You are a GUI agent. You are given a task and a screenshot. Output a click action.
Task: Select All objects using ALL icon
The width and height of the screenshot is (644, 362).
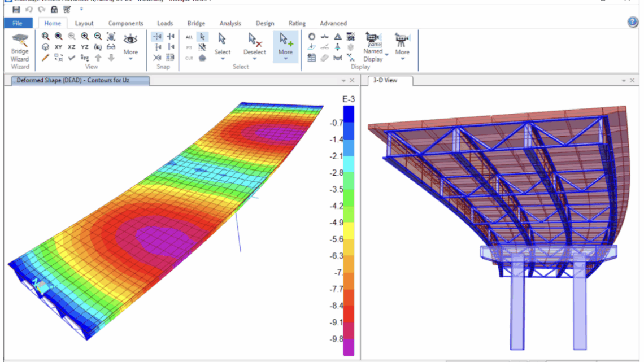click(189, 37)
